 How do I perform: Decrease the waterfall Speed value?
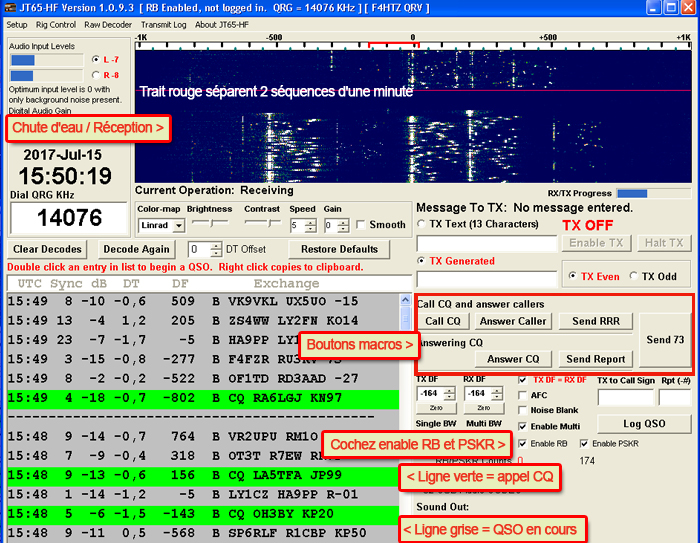pyautogui.click(x=311, y=229)
